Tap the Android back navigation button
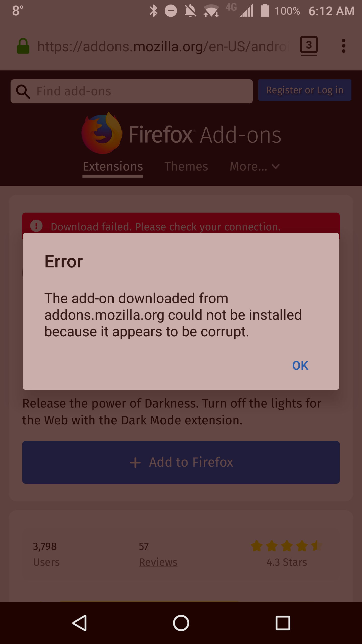The image size is (362, 644). coord(80,623)
